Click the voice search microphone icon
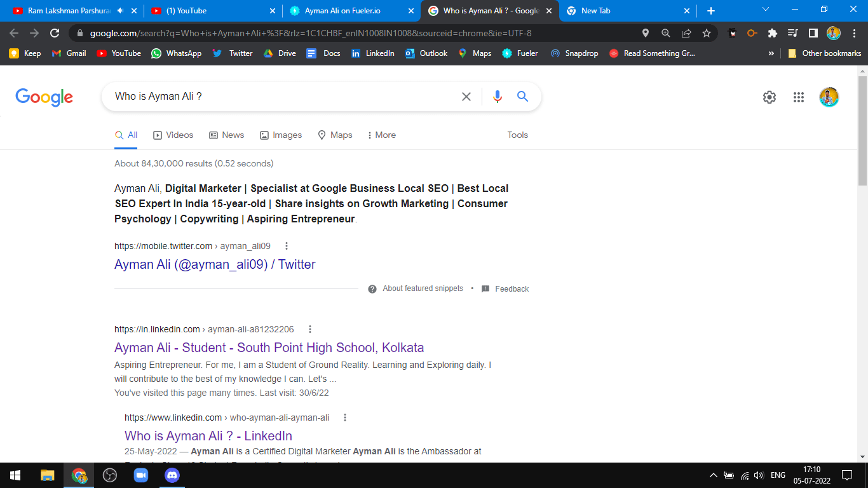Screen dimensions: 868x488 [497, 97]
